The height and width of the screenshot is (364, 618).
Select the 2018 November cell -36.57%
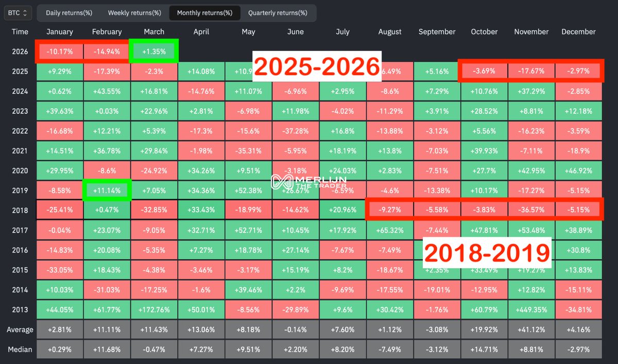click(x=531, y=211)
